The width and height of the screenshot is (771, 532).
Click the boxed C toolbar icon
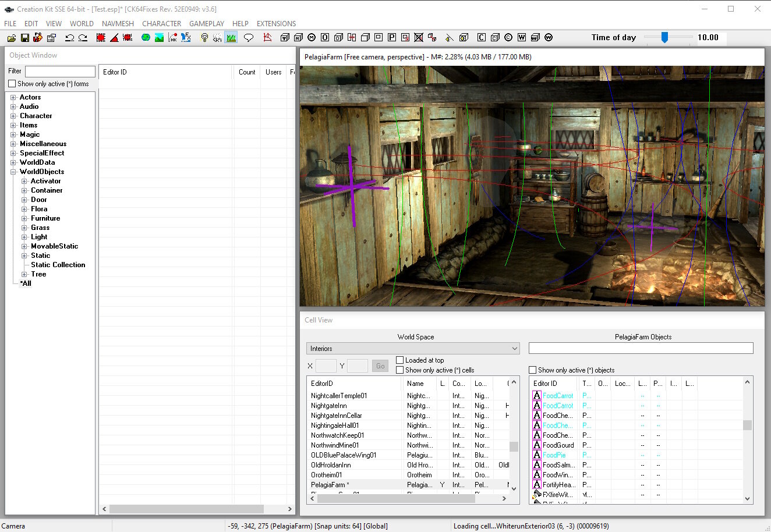[x=482, y=38]
